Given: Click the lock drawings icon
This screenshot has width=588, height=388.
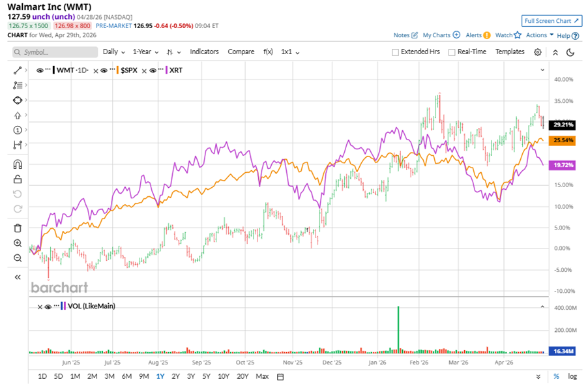Looking at the screenshot, I should click(x=18, y=179).
